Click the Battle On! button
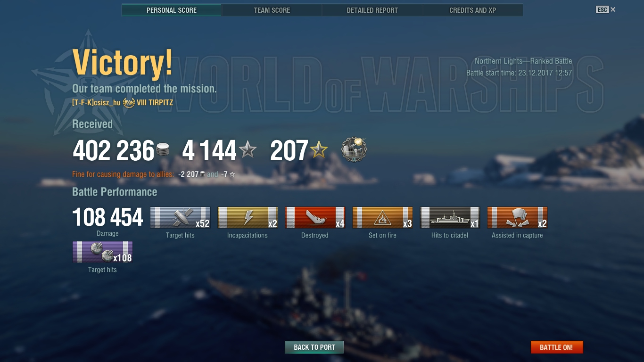 (557, 347)
